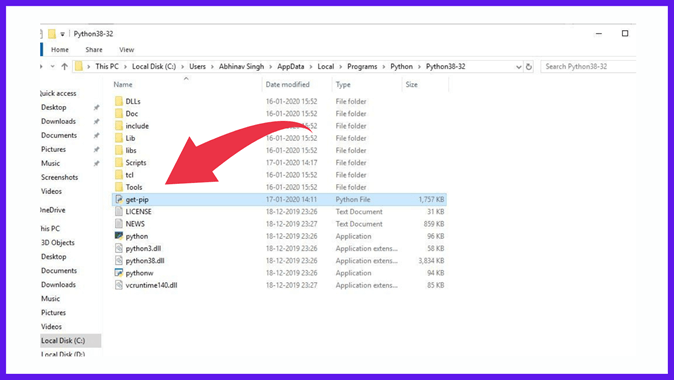The width and height of the screenshot is (674, 380).
Task: Click the 17-01-2020 14:17 date
Action: coord(291,162)
